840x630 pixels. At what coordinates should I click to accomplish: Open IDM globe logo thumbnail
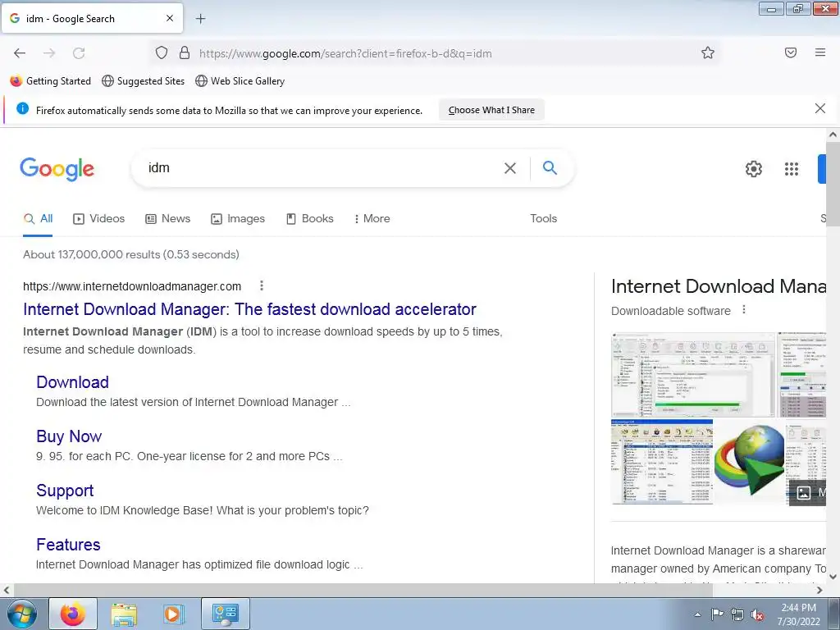(749, 462)
